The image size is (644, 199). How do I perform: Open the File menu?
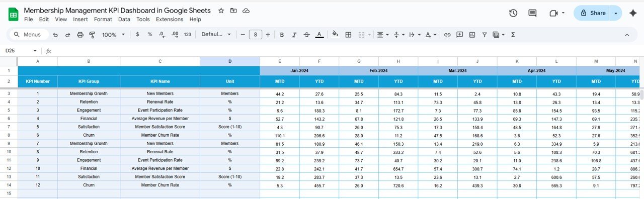[x=29, y=19]
